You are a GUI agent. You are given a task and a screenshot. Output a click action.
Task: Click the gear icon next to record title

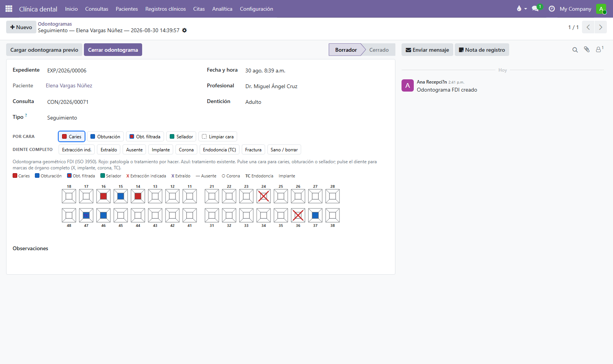pyautogui.click(x=184, y=30)
